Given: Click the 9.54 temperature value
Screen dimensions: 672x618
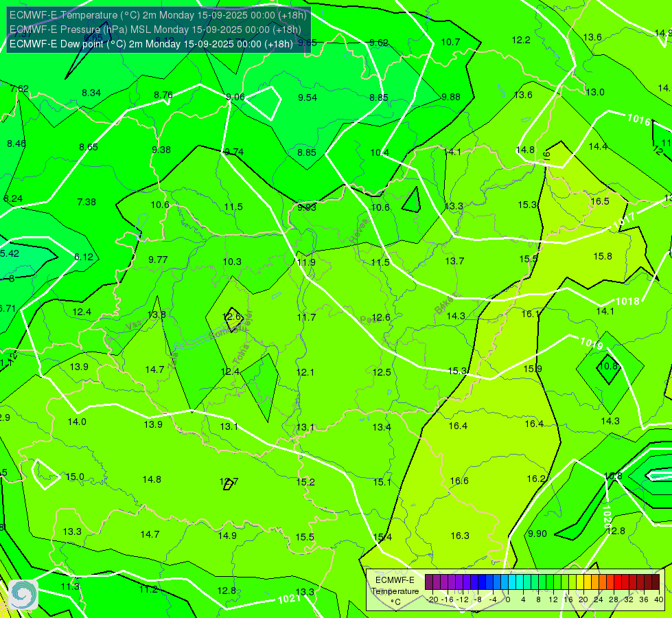Looking at the screenshot, I should pos(308,98).
